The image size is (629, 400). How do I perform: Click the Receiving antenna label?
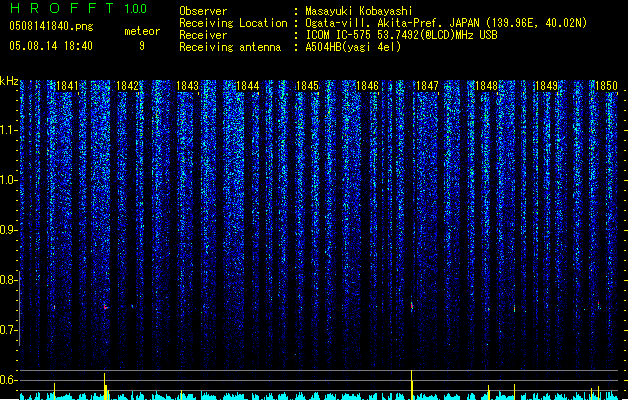[230, 47]
